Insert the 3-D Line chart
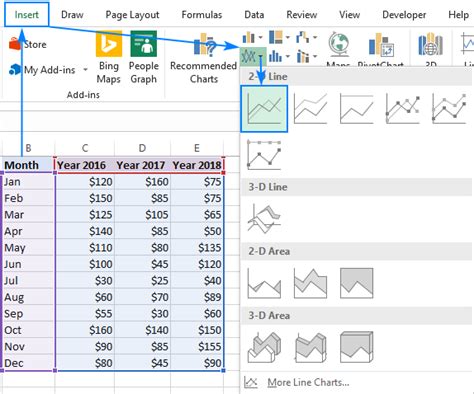This screenshot has height=394, width=474. click(x=264, y=219)
